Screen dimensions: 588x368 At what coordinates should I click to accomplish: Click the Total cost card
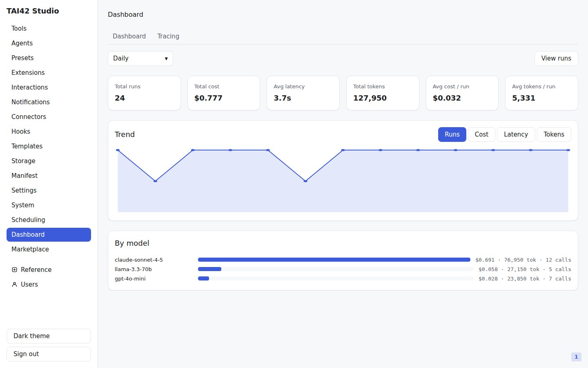(224, 93)
